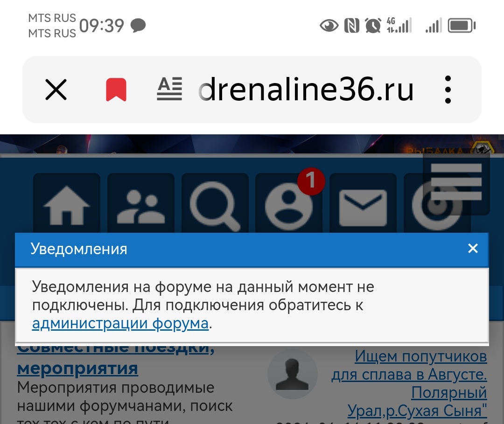Expand the hamburger navigation menu
This screenshot has width=504, height=424.
coord(456,183)
